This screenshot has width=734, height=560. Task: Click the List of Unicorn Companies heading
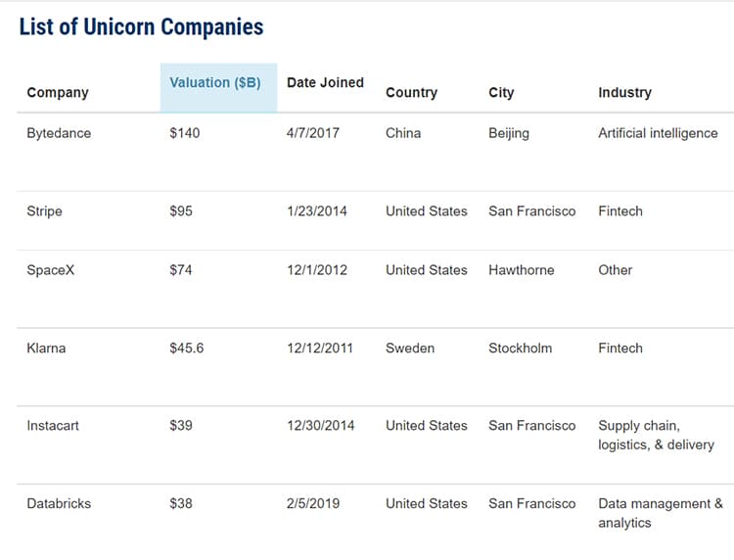[x=141, y=26]
